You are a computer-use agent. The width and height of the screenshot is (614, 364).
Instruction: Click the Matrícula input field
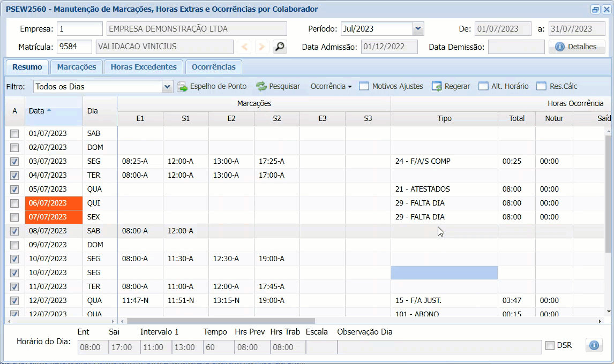click(x=74, y=47)
